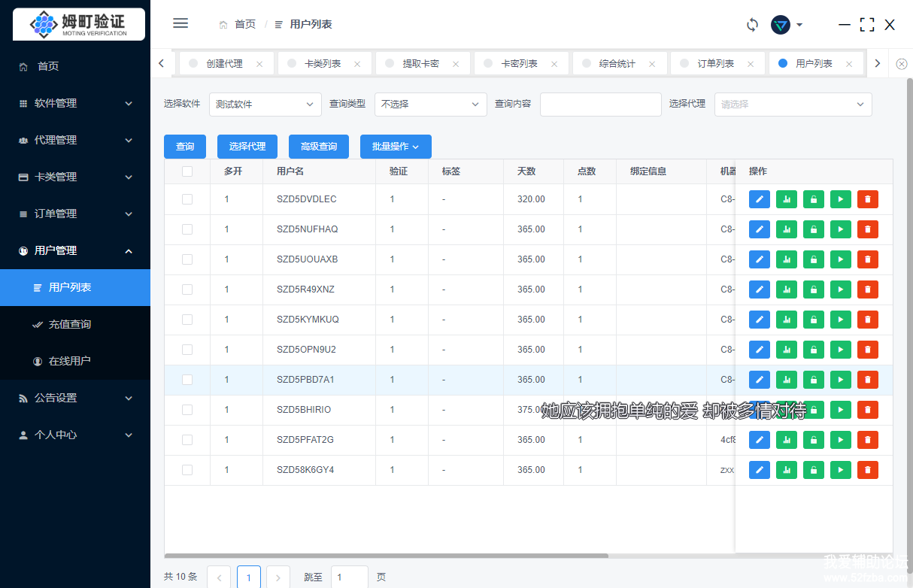Image resolution: width=913 pixels, height=588 pixels.
Task: Select the checkbox for SZD58K6GY4 row
Action: coord(187,470)
